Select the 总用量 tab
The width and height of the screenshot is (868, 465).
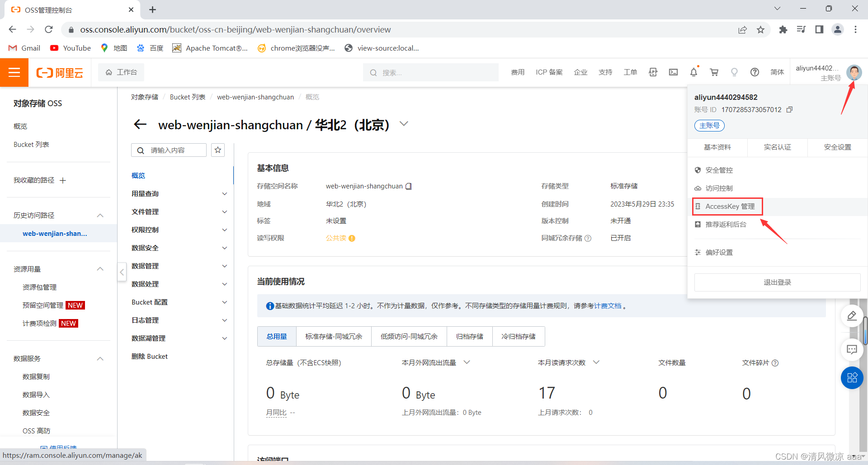pyautogui.click(x=277, y=336)
